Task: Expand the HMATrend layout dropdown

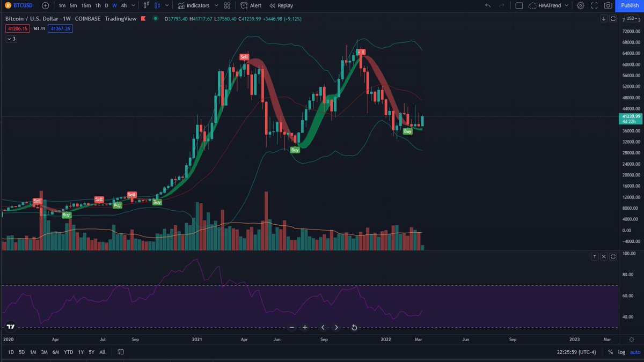Action: pos(566,5)
